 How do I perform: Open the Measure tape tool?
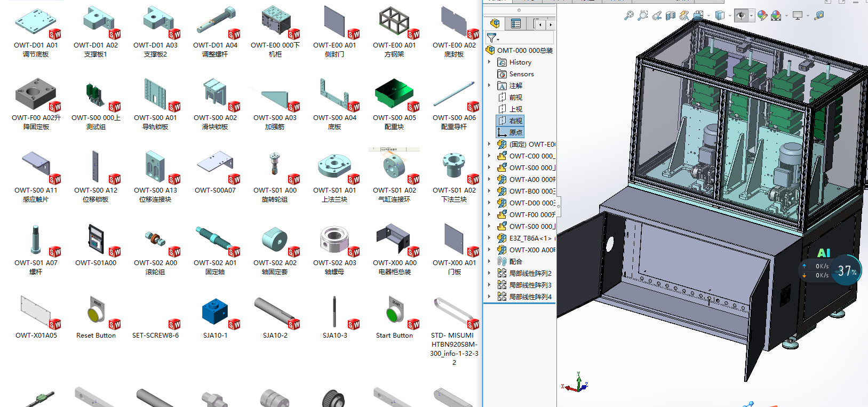(x=819, y=15)
